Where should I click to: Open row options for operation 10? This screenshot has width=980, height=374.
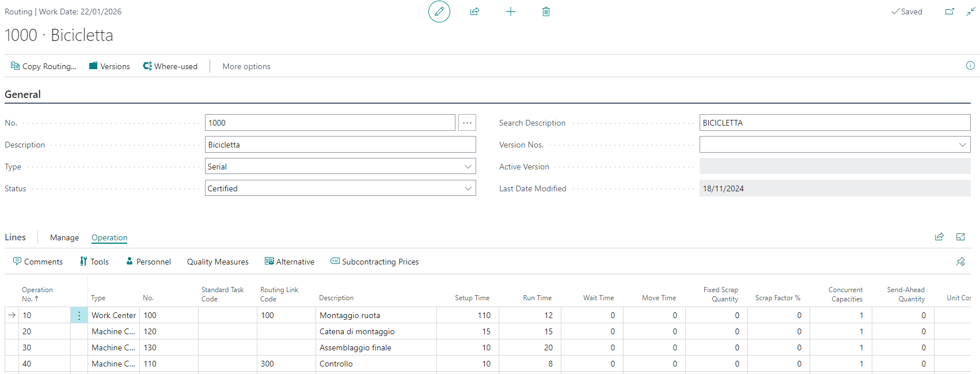79,315
